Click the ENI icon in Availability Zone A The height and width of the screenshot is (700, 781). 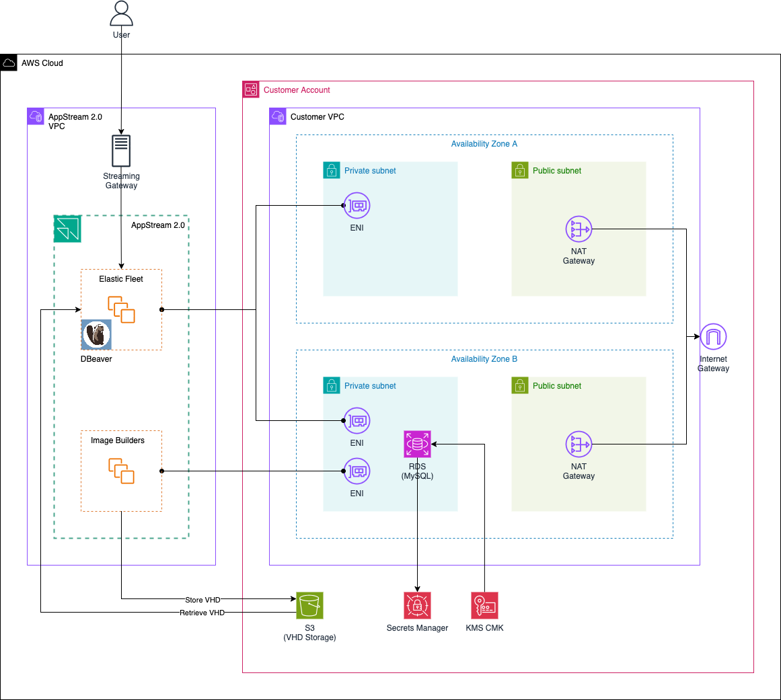[357, 205]
